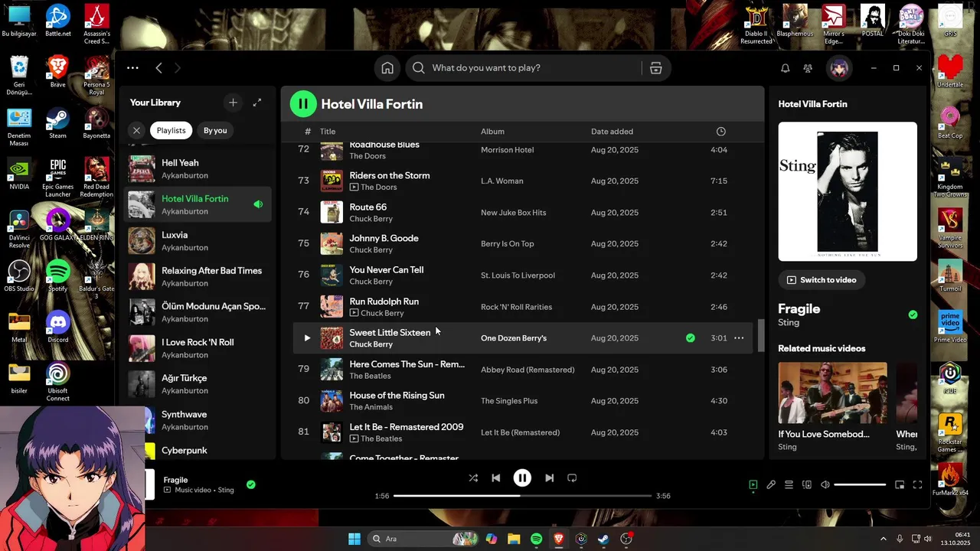The image size is (980, 551).
Task: Open Brave browser taskbar icon
Action: coord(558,539)
